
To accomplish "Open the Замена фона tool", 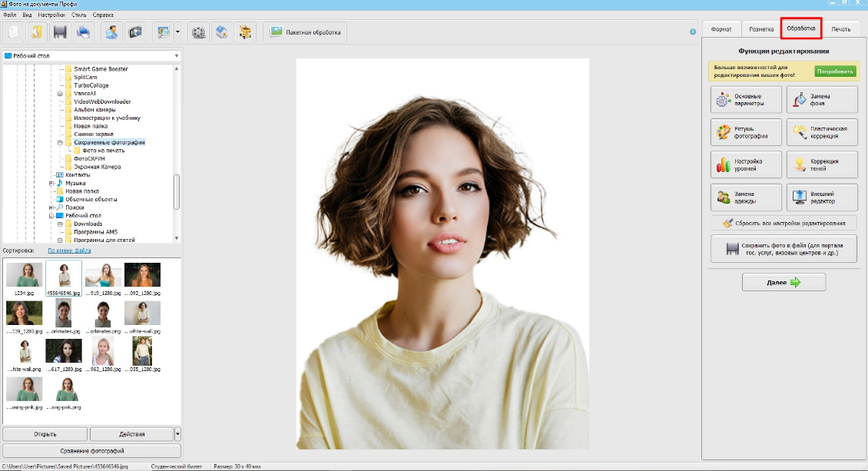I will pos(822,100).
